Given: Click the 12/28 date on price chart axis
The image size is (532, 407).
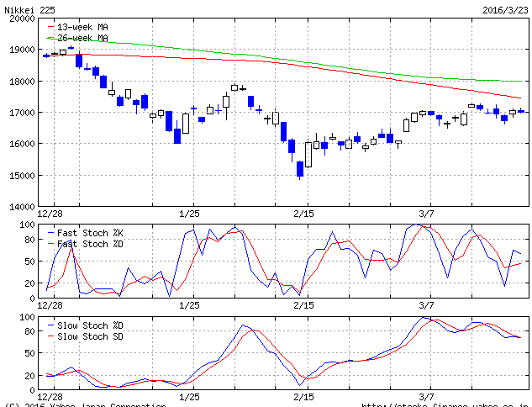Looking at the screenshot, I should (x=50, y=214).
